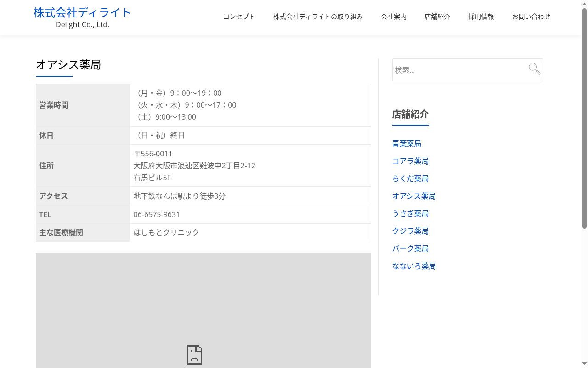Click the postal code 〒556-0011
This screenshot has height=368, width=588.
pyautogui.click(x=153, y=154)
